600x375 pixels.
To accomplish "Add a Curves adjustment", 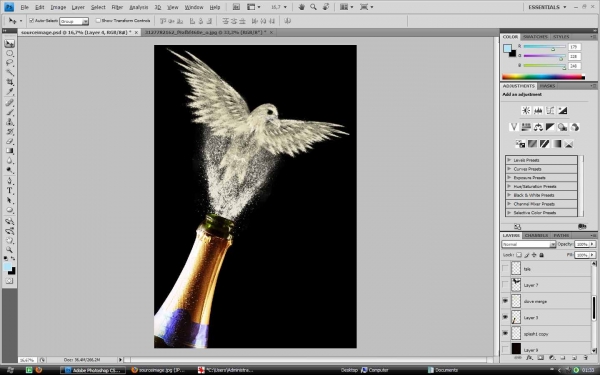I will [x=550, y=111].
